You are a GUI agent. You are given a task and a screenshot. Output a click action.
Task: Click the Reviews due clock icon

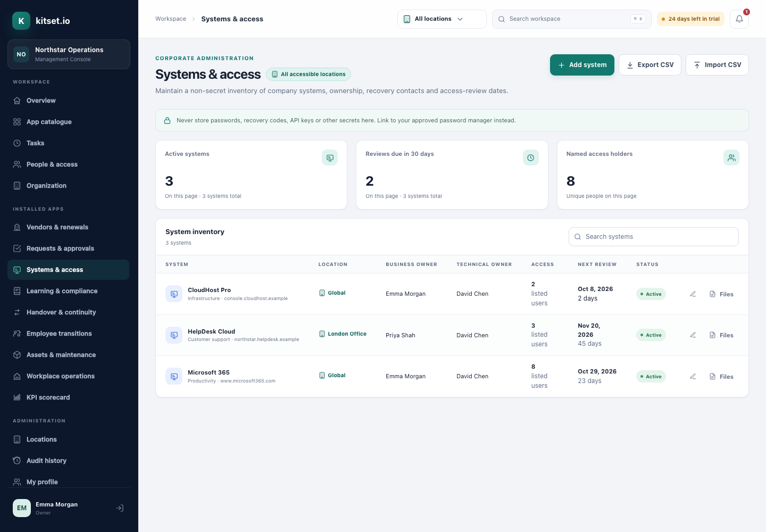pyautogui.click(x=530, y=157)
